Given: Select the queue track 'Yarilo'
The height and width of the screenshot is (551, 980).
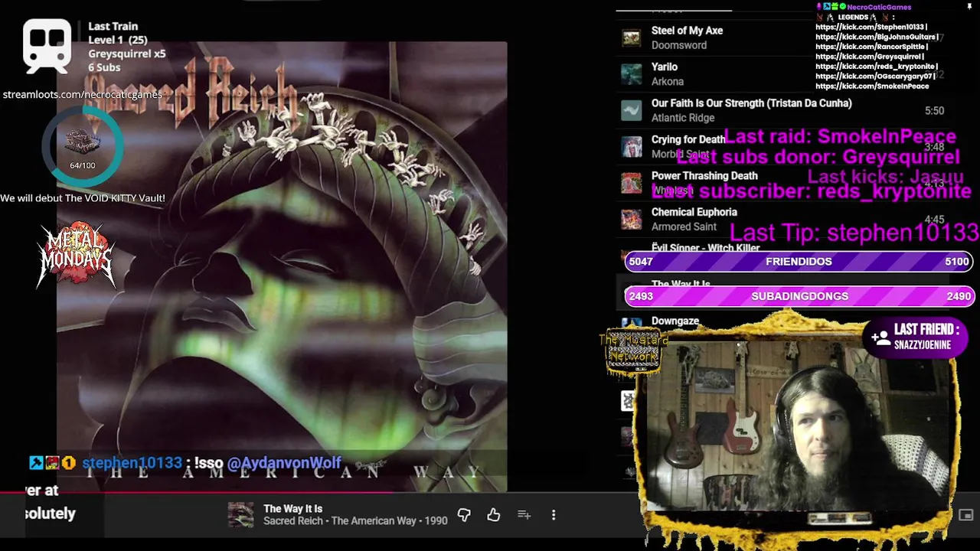Looking at the screenshot, I should pos(665,67).
